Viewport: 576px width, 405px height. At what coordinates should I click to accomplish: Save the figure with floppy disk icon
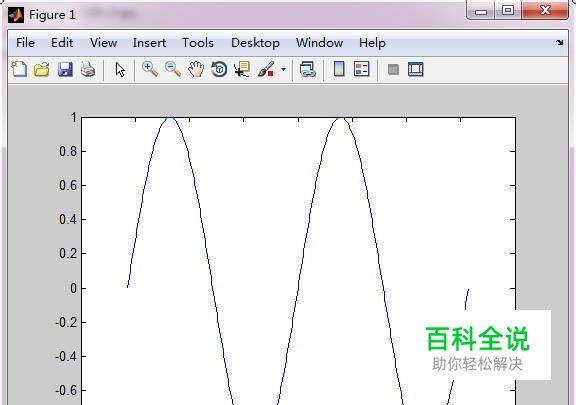[65, 69]
